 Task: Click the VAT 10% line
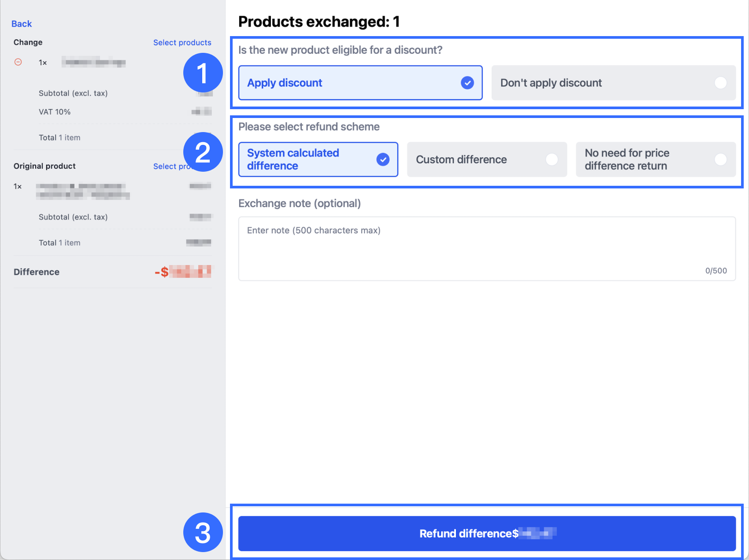[55, 112]
